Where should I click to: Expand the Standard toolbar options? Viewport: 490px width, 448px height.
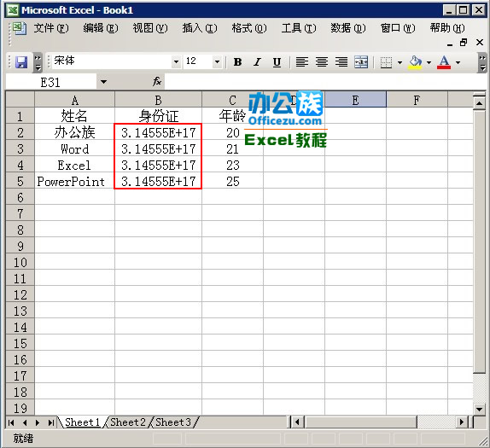click(38, 62)
